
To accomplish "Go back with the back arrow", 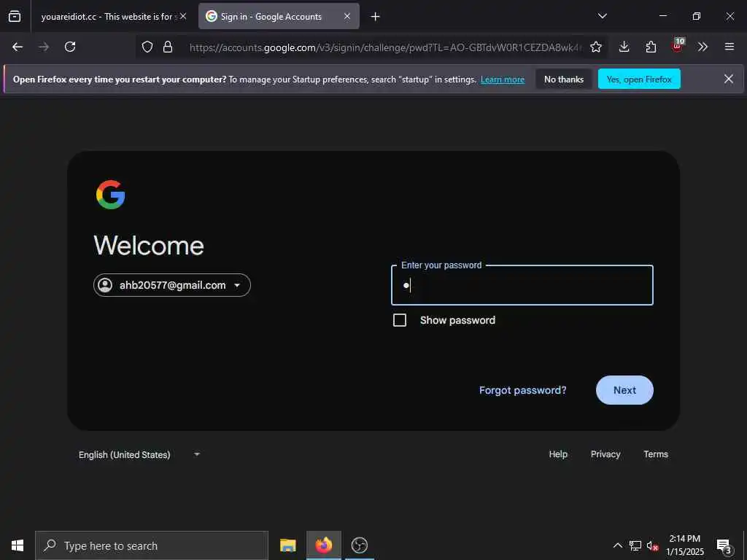I will (x=18, y=47).
